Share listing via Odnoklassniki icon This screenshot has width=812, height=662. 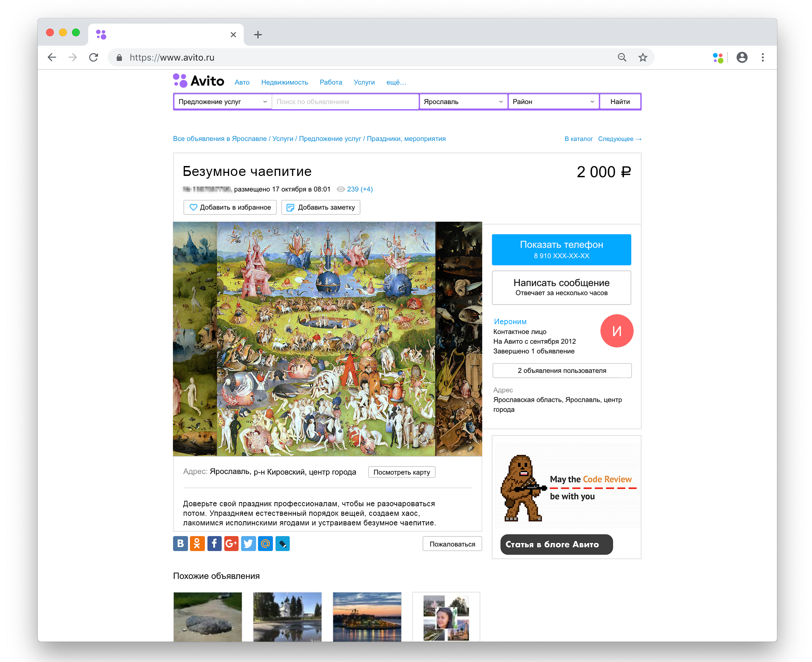197,544
